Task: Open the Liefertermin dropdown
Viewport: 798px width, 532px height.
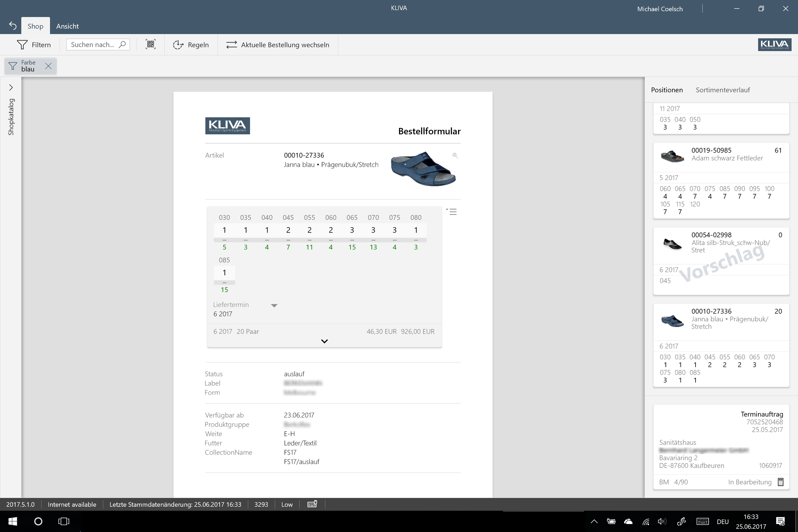Action: 274,305
